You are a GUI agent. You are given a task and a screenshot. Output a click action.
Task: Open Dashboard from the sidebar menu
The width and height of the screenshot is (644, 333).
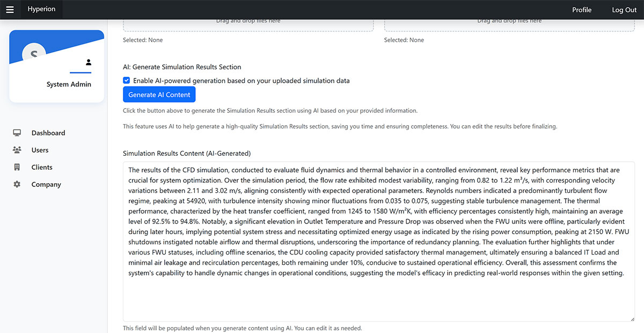(x=48, y=133)
